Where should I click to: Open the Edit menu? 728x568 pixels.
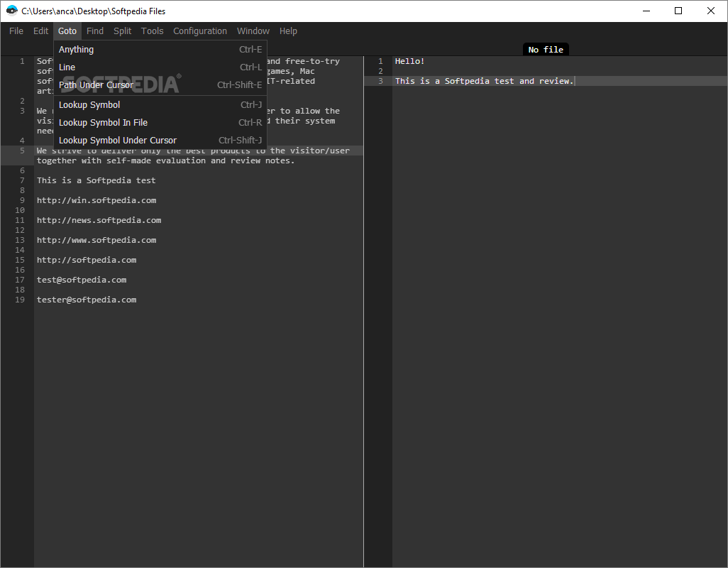pyautogui.click(x=41, y=31)
